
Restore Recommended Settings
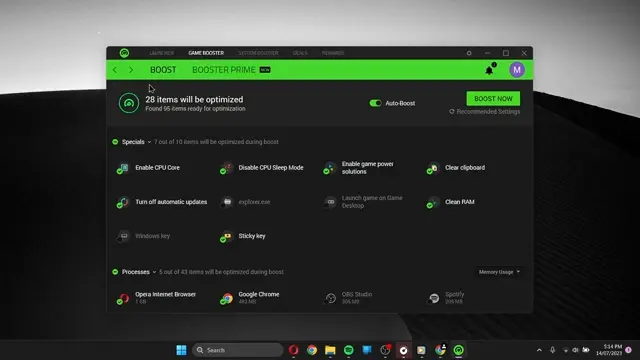pos(484,112)
